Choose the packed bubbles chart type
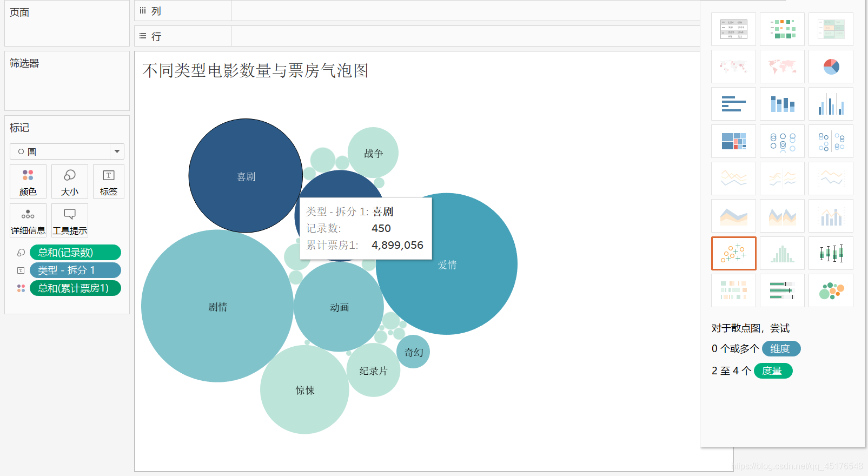Image resolution: width=868 pixels, height=476 pixels. pos(831,290)
